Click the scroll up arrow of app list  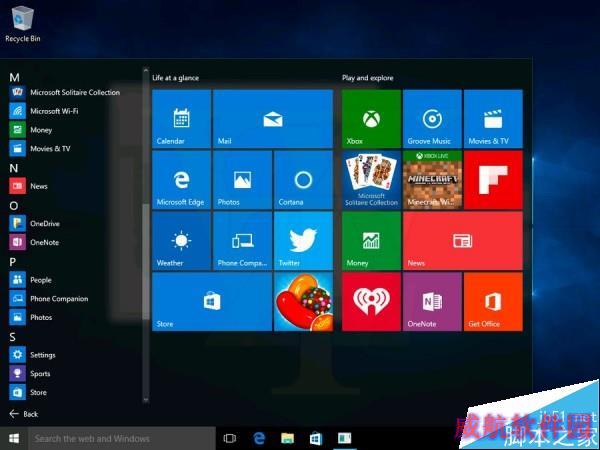point(145,70)
